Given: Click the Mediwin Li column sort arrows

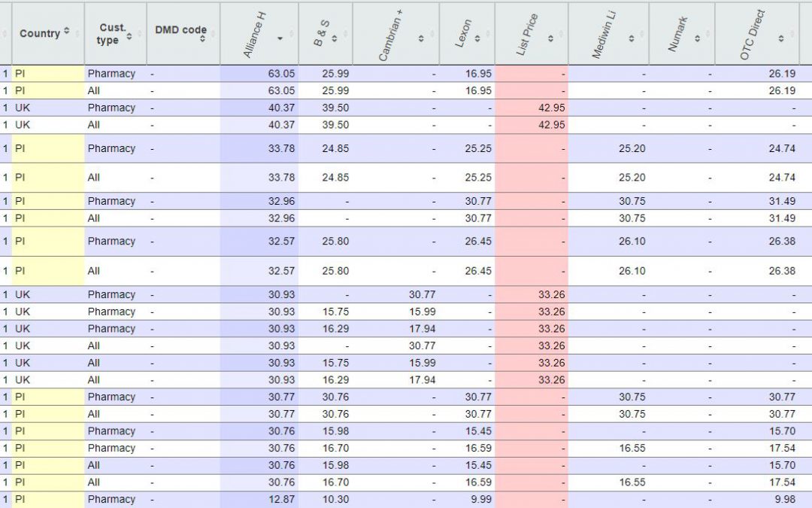Looking at the screenshot, I should 632,38.
